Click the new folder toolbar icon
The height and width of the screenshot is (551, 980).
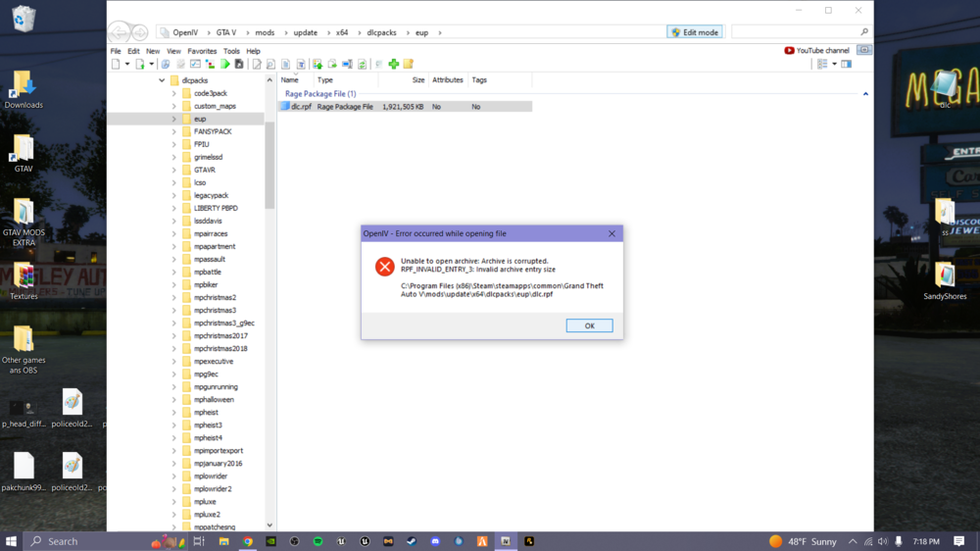408,64
